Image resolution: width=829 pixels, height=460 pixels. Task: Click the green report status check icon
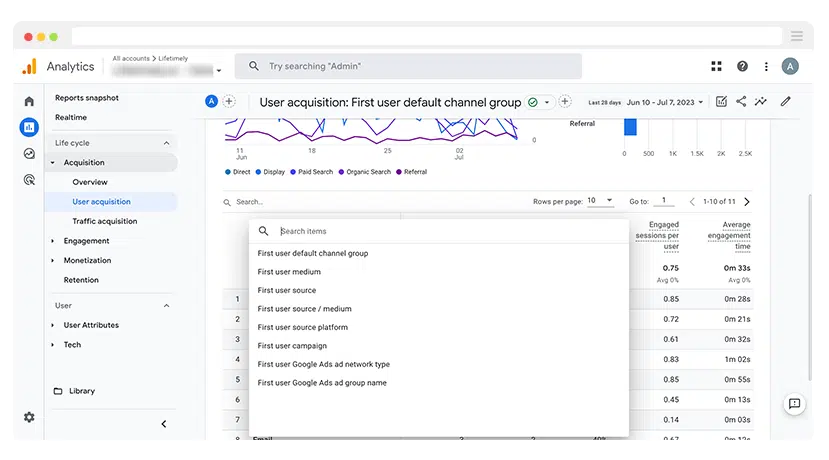[x=533, y=103]
